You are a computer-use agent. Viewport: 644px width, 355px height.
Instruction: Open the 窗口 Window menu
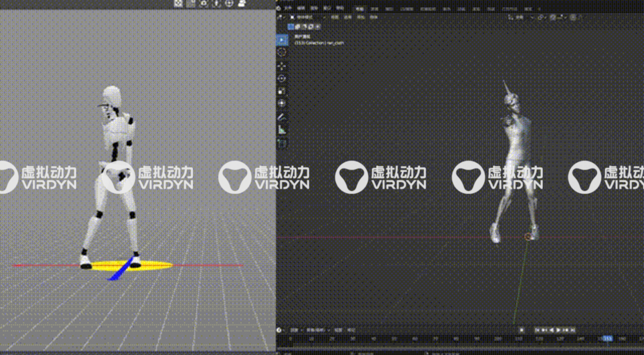pos(327,8)
